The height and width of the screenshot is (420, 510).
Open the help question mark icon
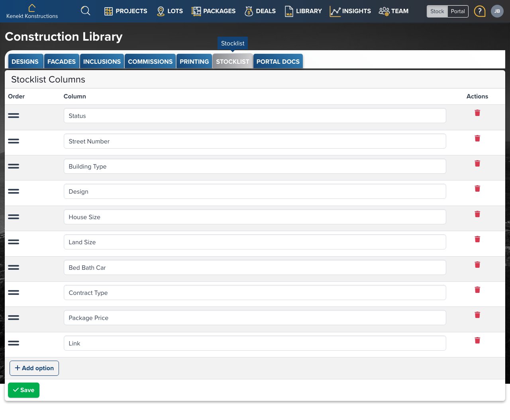coord(480,11)
